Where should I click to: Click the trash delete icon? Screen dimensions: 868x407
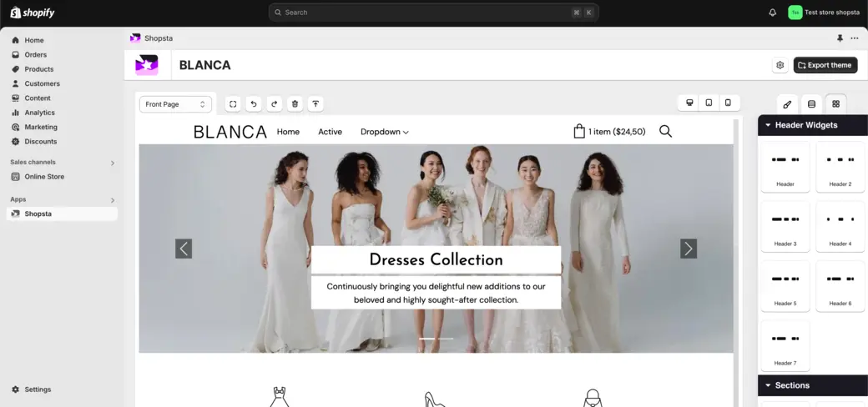295,104
